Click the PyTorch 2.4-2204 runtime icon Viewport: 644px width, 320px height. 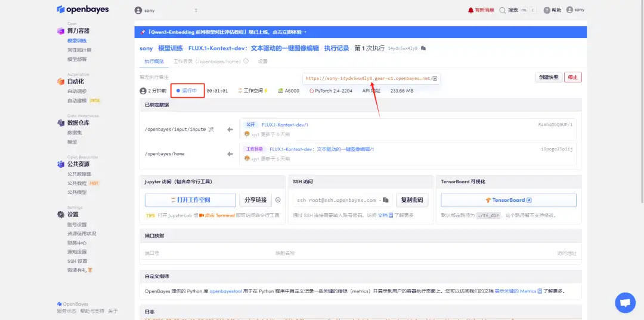(x=312, y=91)
